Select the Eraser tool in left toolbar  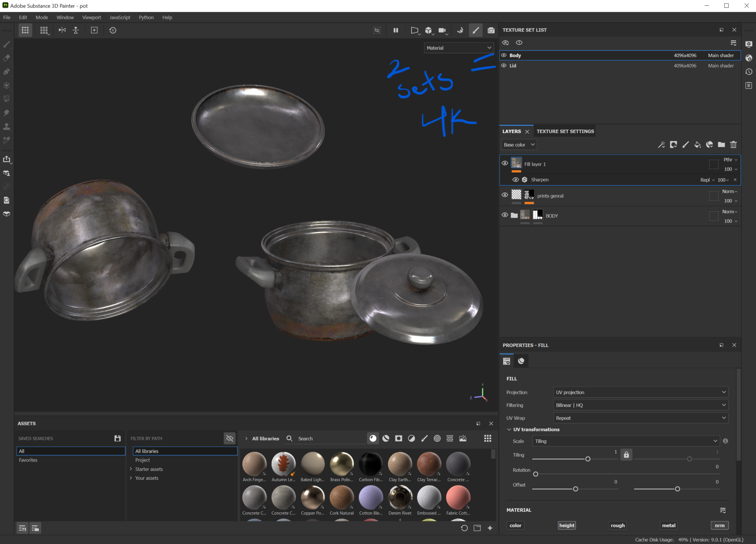tap(6, 58)
